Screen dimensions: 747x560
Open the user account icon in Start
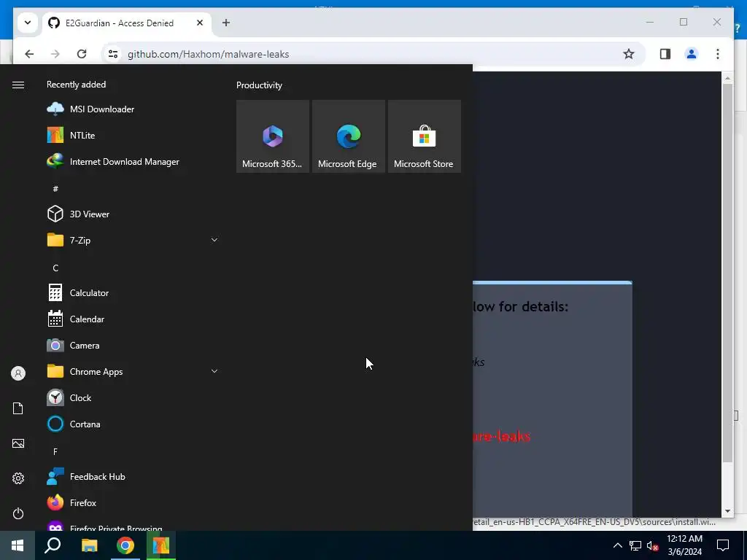click(18, 373)
